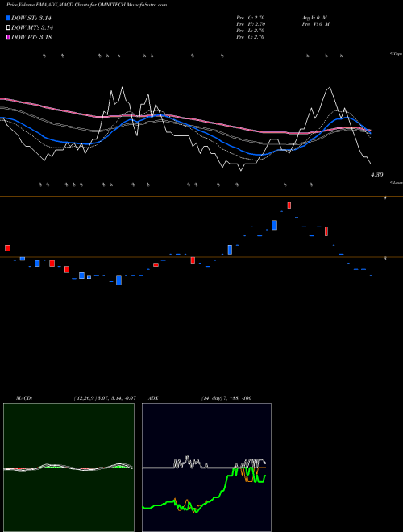The image size is (403, 532).
Task: Select the 'DOW PT: 3.18' legend text
Action: [x=31, y=37]
